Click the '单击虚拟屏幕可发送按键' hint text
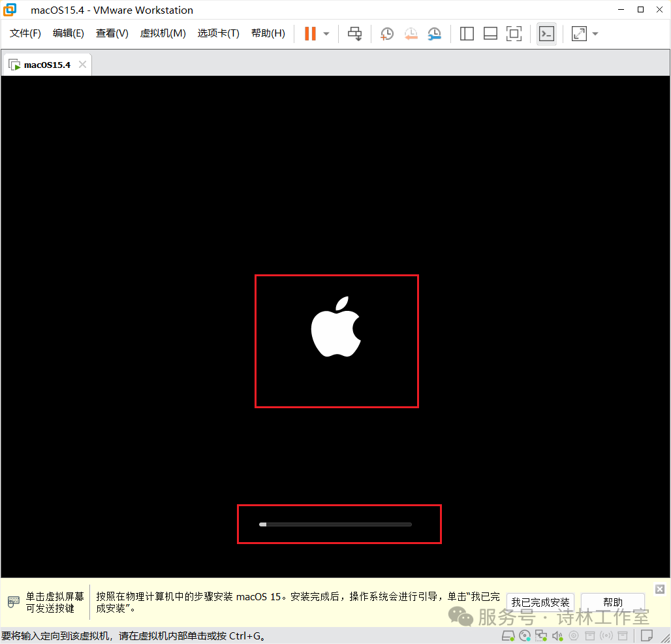Screen dimensions: 671x644 coord(55,602)
